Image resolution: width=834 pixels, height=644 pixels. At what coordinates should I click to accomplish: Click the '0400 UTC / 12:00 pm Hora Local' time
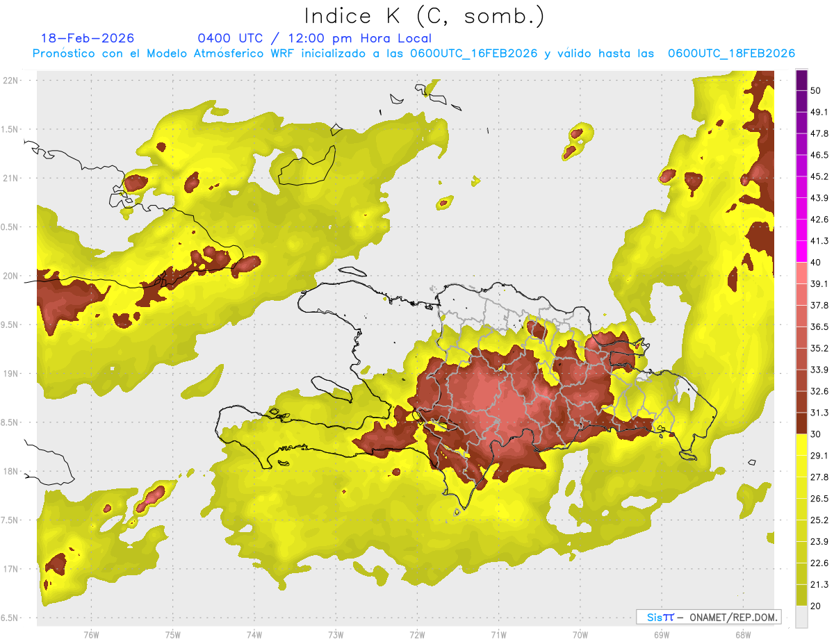(x=315, y=39)
